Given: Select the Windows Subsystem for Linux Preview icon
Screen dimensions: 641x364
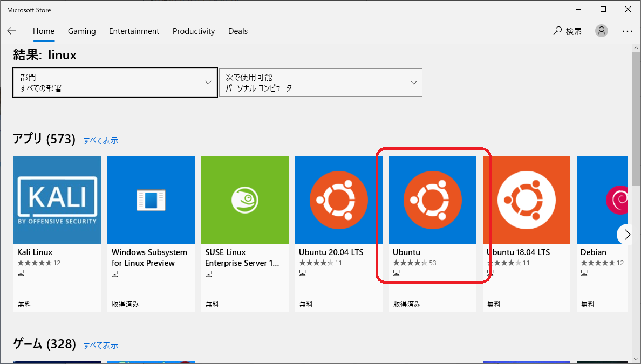Looking at the screenshot, I should pos(151,200).
